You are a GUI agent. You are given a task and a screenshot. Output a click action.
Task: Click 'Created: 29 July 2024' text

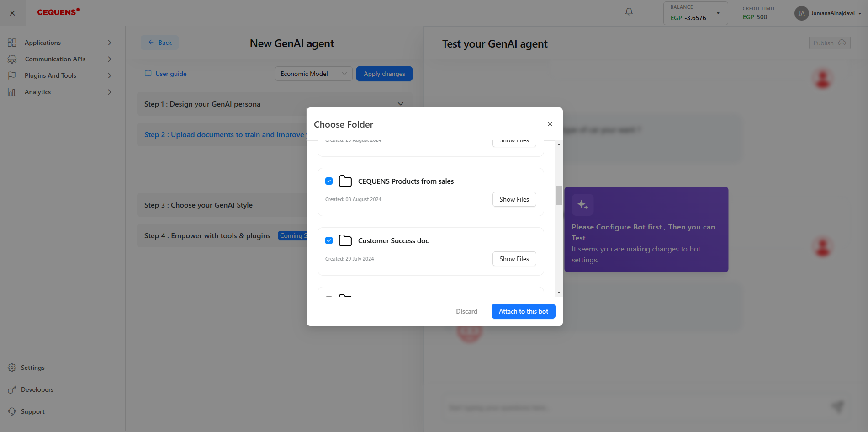(349, 259)
